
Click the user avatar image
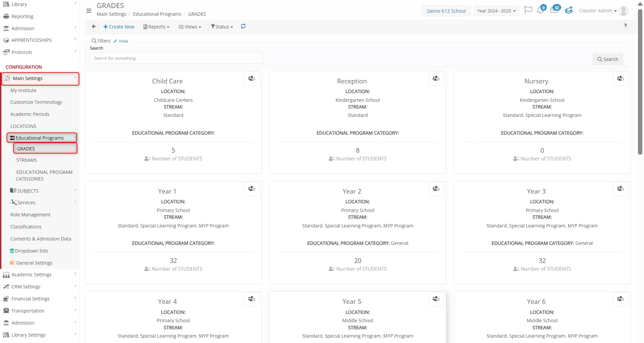(624, 11)
